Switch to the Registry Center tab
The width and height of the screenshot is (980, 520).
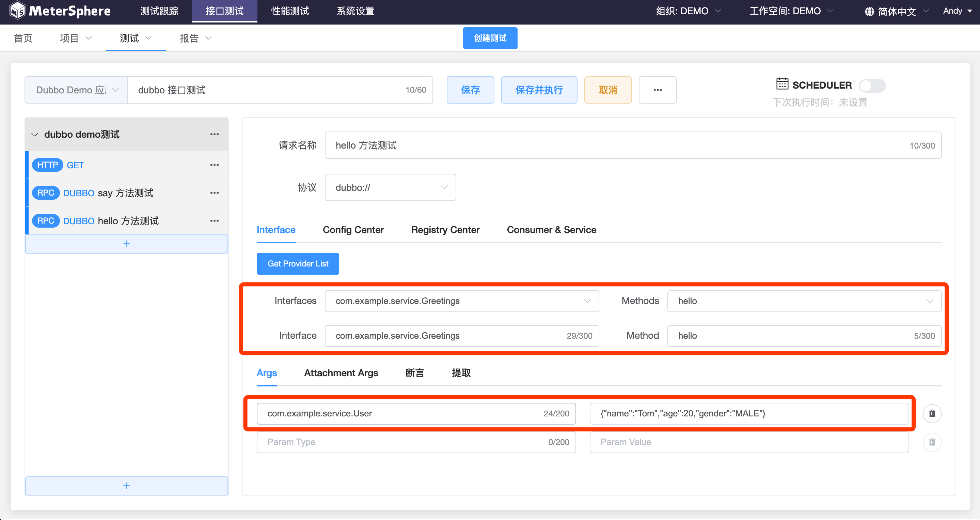(445, 230)
